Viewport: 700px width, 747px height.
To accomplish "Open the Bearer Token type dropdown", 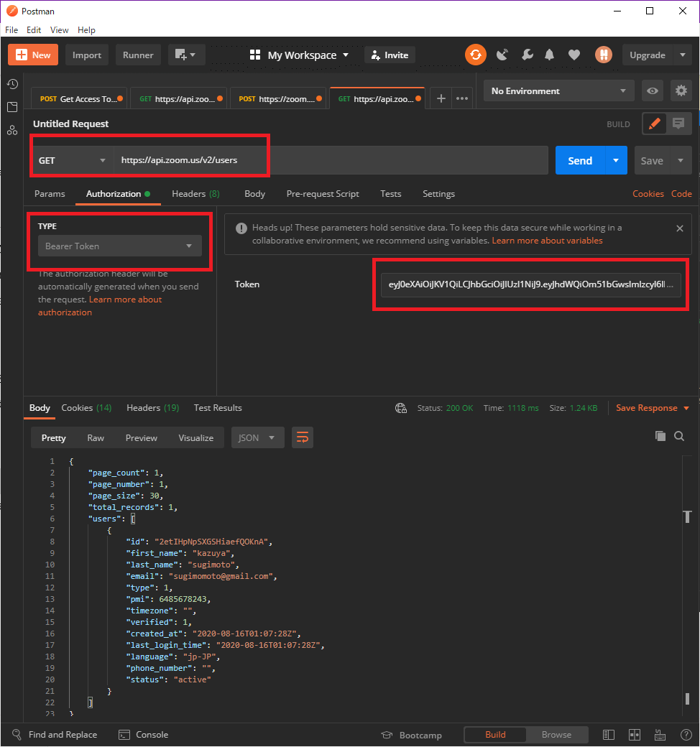I will [x=120, y=246].
